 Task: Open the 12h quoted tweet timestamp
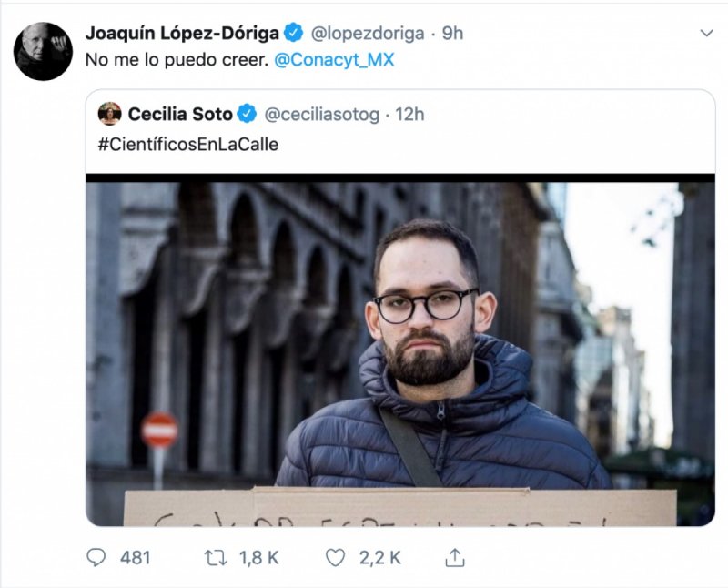coord(411,114)
